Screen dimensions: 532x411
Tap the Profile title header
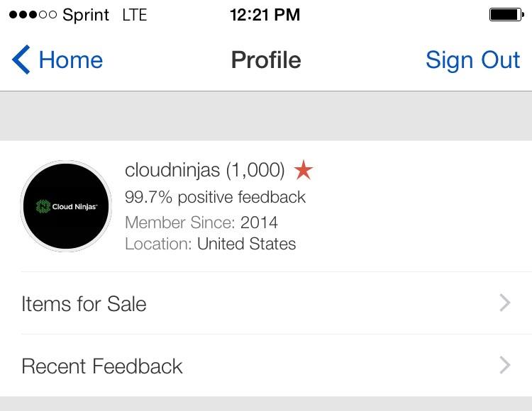(266, 60)
